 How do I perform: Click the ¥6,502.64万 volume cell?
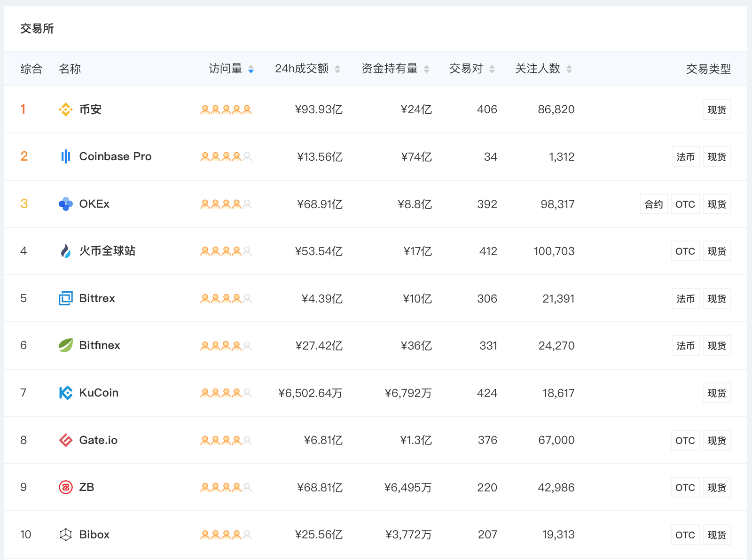[x=310, y=393]
